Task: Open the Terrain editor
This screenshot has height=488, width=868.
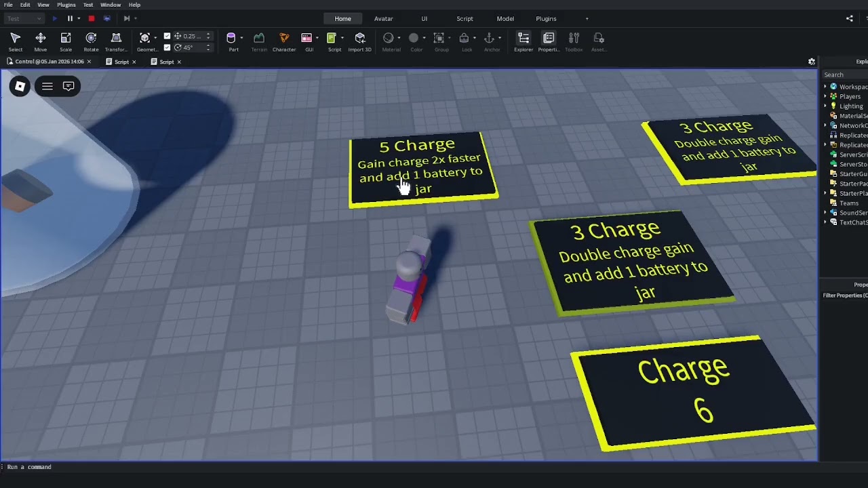Action: pyautogui.click(x=259, y=42)
